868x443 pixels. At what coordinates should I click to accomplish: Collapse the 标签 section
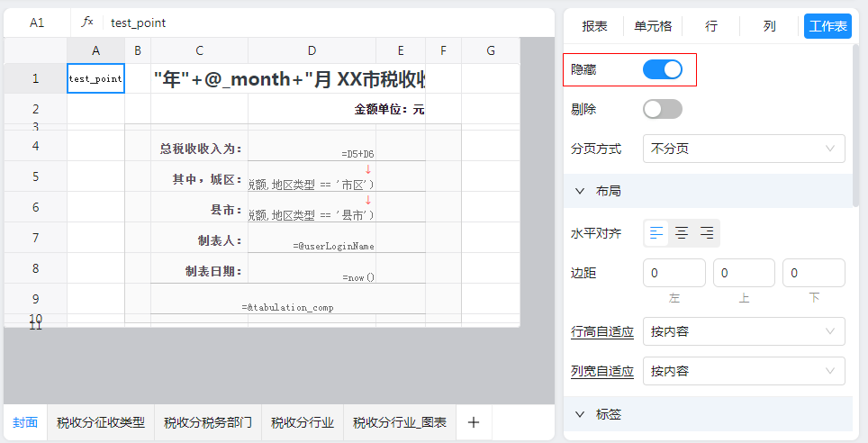pyautogui.click(x=580, y=414)
